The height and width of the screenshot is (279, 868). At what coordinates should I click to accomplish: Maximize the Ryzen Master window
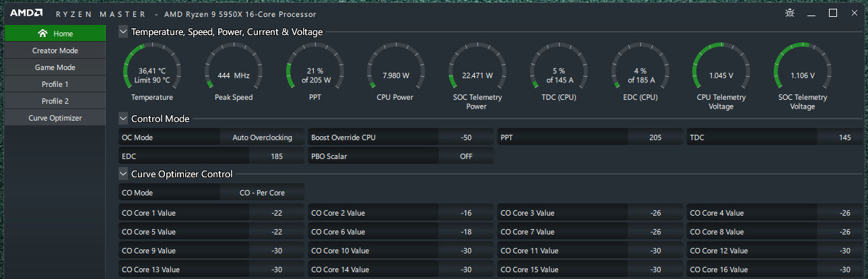click(833, 13)
